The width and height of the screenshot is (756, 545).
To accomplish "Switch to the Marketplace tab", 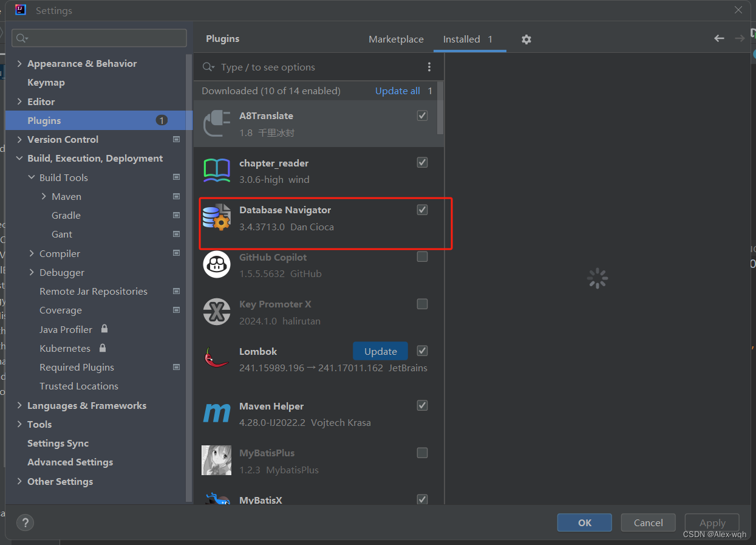I will click(396, 39).
